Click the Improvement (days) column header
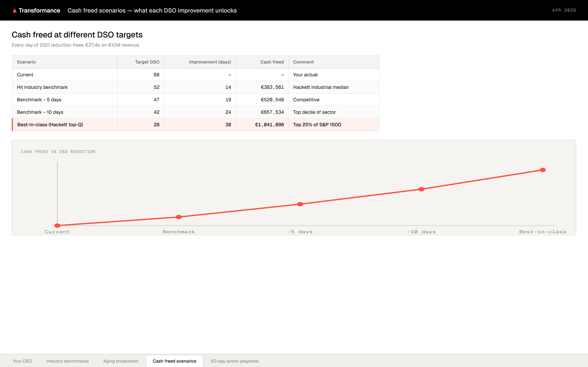The height and width of the screenshot is (367, 588). (x=210, y=62)
